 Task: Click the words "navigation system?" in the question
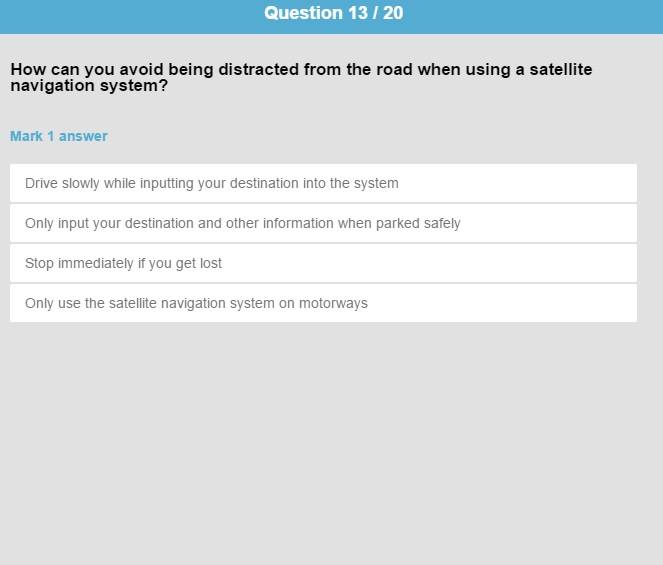click(x=89, y=86)
